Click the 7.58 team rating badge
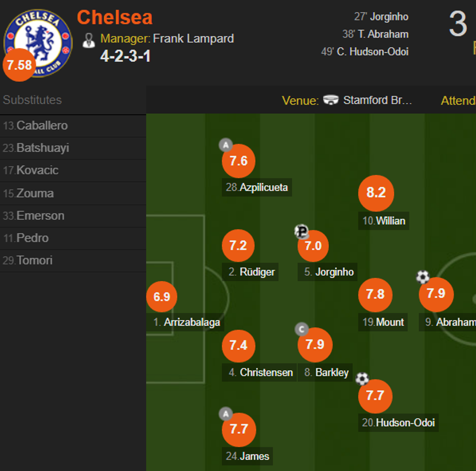This screenshot has height=471, width=476. point(19,65)
